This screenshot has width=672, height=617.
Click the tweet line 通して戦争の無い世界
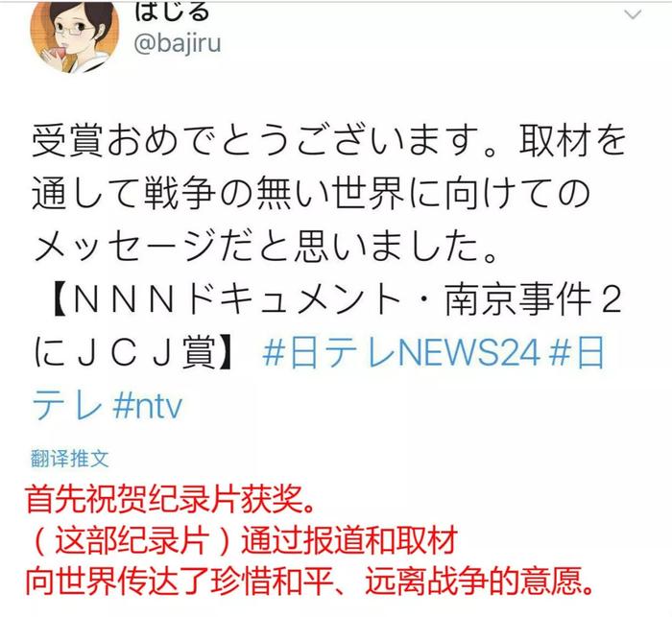click(312, 193)
